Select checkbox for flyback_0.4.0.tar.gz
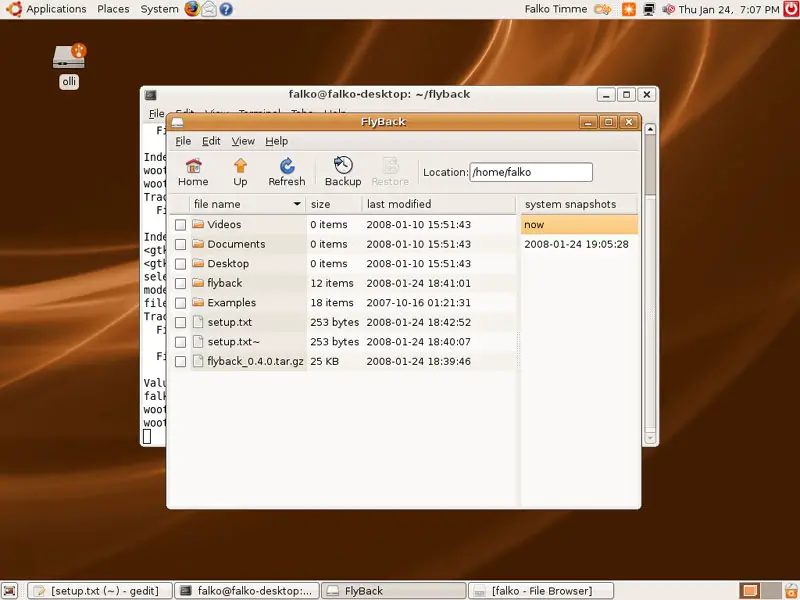 [x=180, y=362]
